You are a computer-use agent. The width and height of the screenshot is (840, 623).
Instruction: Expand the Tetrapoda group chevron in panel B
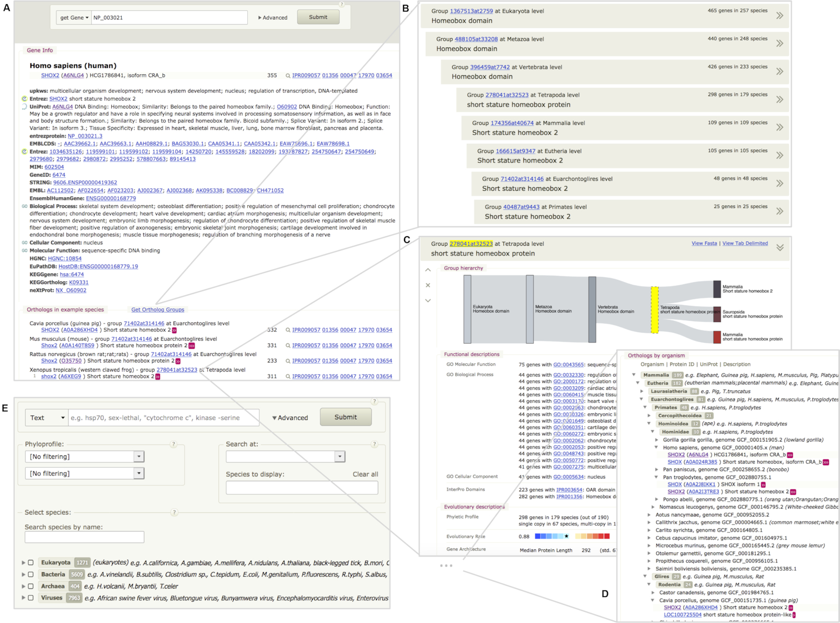click(x=779, y=99)
